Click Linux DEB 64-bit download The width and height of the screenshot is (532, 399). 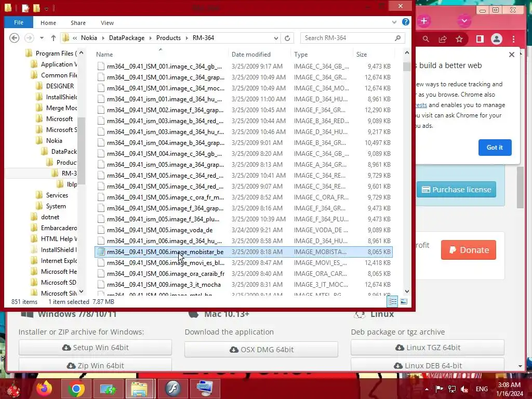(x=428, y=365)
